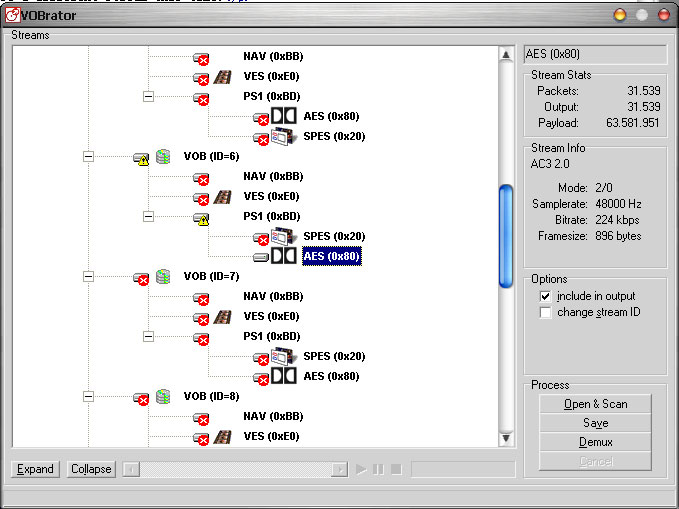The height and width of the screenshot is (509, 679).
Task: Click the film strip icon of VES under VOB ID=8
Action: point(222,437)
